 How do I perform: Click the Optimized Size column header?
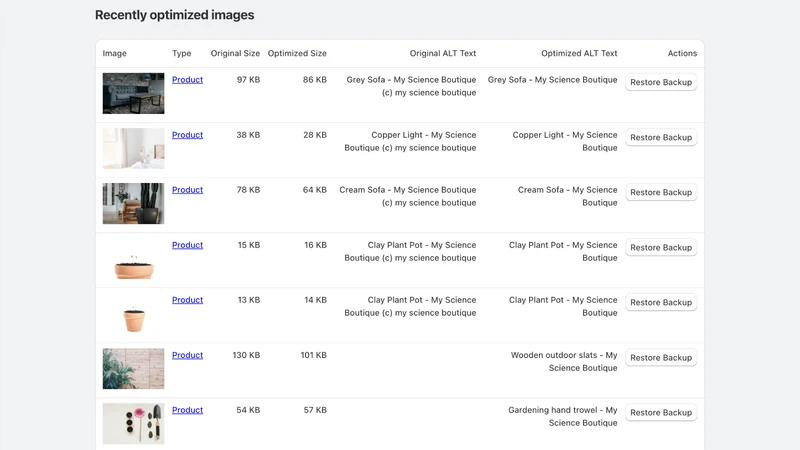pos(297,53)
